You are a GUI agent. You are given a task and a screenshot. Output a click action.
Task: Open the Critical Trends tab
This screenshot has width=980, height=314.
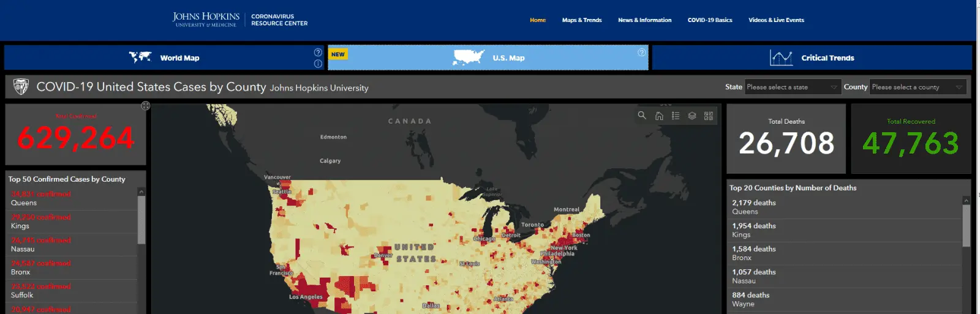coord(812,58)
